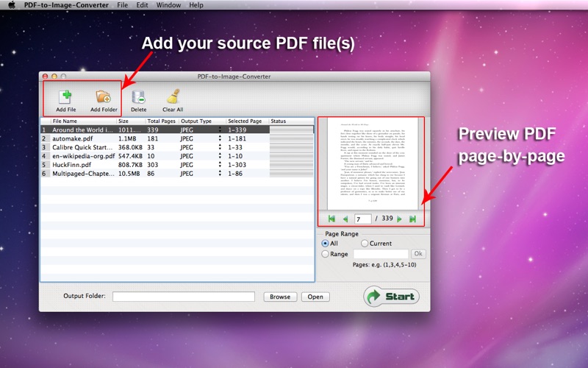The height and width of the screenshot is (368, 588).
Task: Jump to last page in preview
Action: tap(412, 219)
